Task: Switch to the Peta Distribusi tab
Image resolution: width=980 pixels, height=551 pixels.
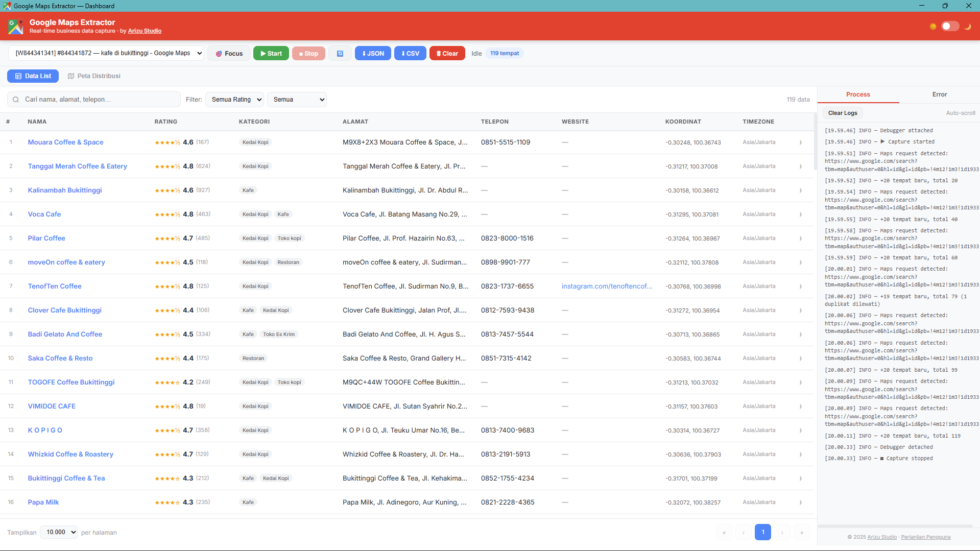Action: point(94,76)
